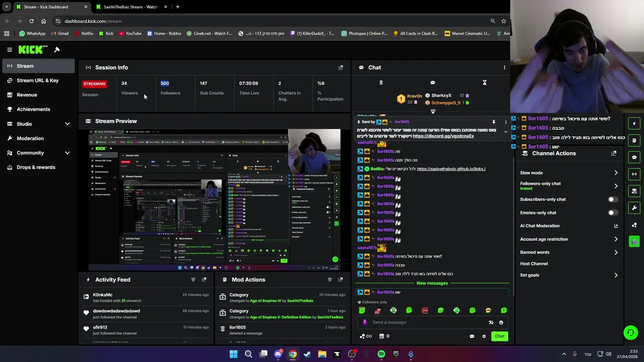Click the pin icon next to Kick logo

pos(57,49)
